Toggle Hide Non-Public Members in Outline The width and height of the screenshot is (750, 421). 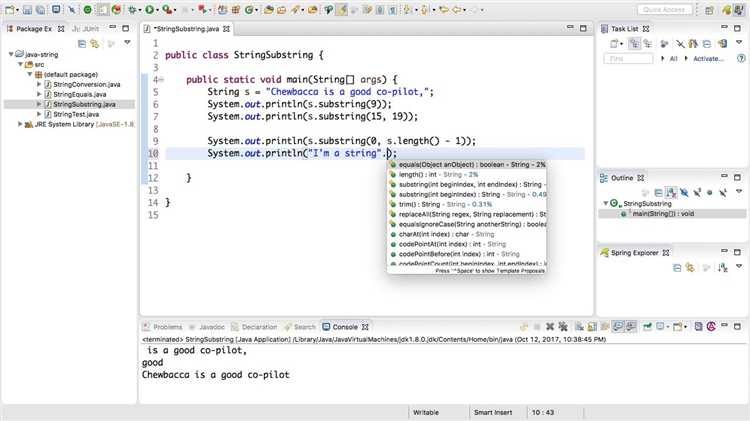[710, 192]
